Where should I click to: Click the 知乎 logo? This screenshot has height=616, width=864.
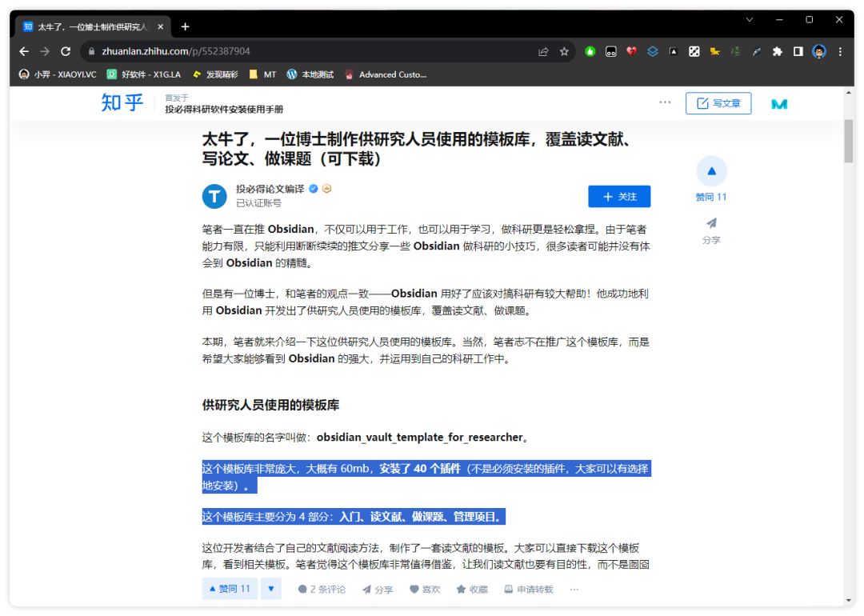[122, 102]
